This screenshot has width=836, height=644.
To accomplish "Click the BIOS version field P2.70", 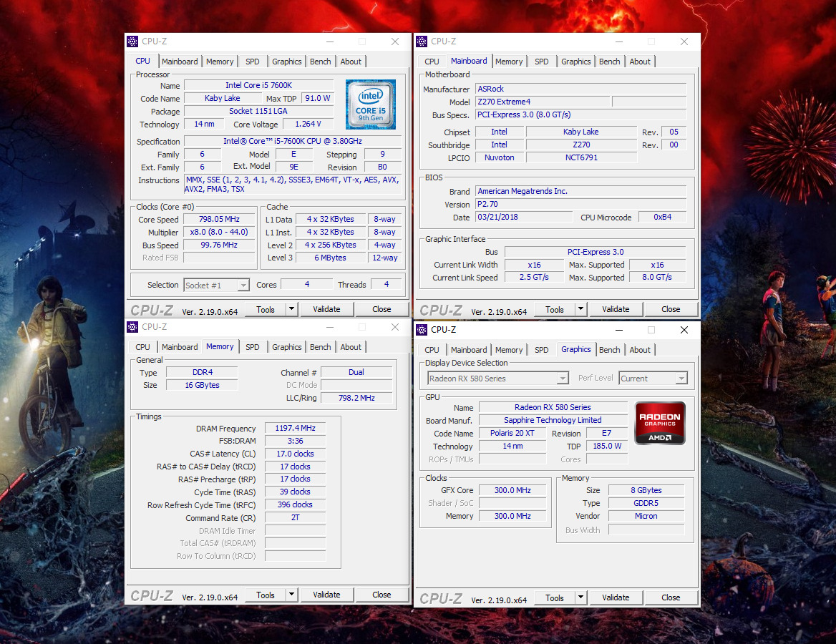I will 580,204.
